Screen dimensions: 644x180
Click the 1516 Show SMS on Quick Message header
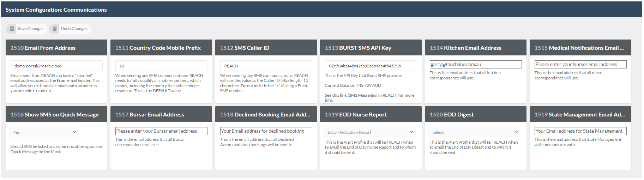point(56,114)
